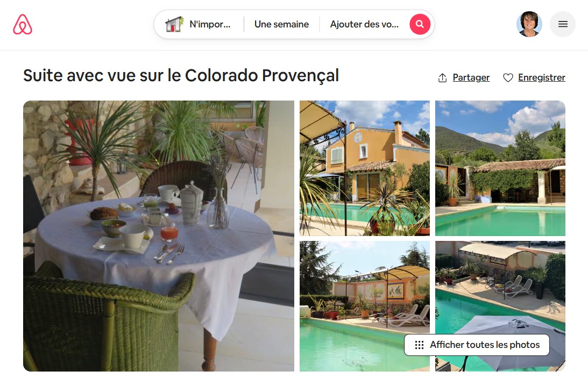Click the Partager link
This screenshot has height=378, width=588.
(471, 77)
